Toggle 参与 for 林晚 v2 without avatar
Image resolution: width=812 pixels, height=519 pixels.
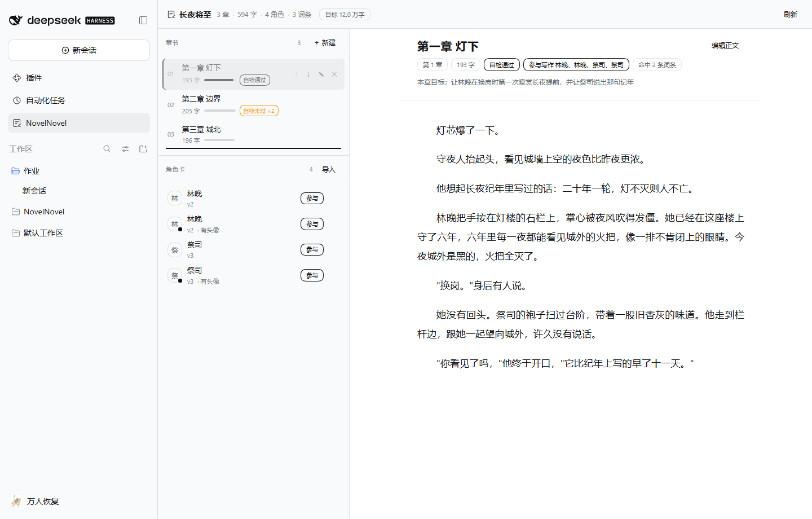[312, 199]
